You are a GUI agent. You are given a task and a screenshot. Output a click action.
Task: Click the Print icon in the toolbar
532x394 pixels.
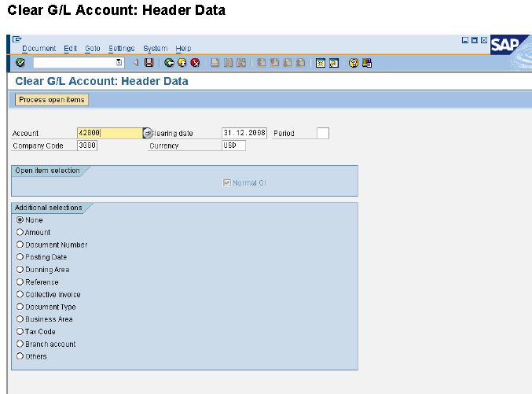(215, 63)
